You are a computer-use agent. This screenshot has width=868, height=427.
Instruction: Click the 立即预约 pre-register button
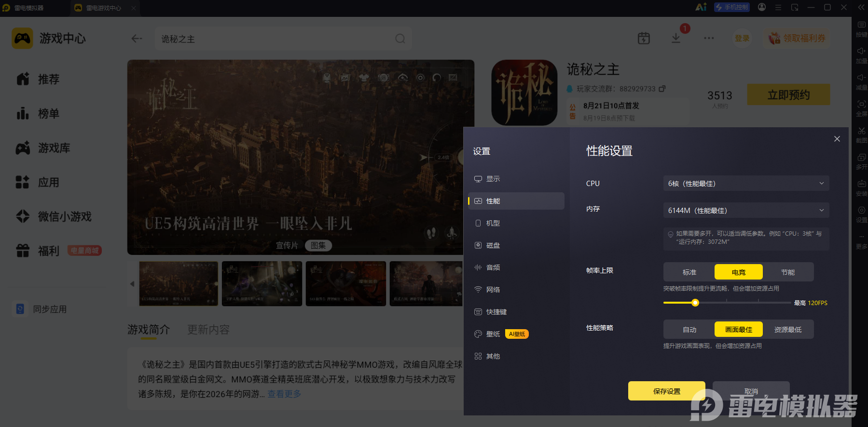click(x=789, y=94)
